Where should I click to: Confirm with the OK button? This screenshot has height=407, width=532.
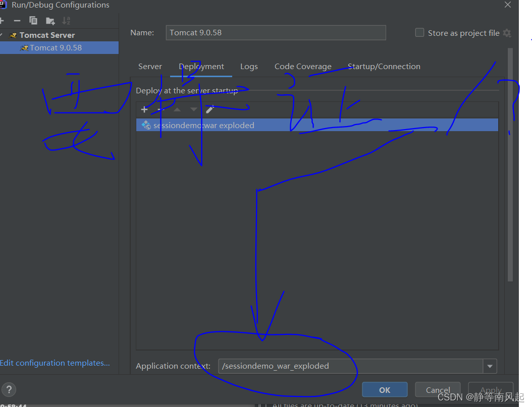coord(385,390)
